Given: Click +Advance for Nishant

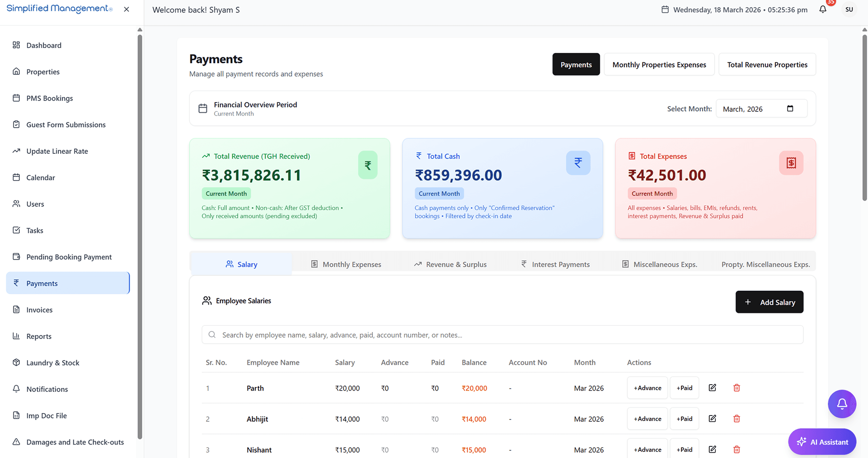Looking at the screenshot, I should (x=647, y=449).
